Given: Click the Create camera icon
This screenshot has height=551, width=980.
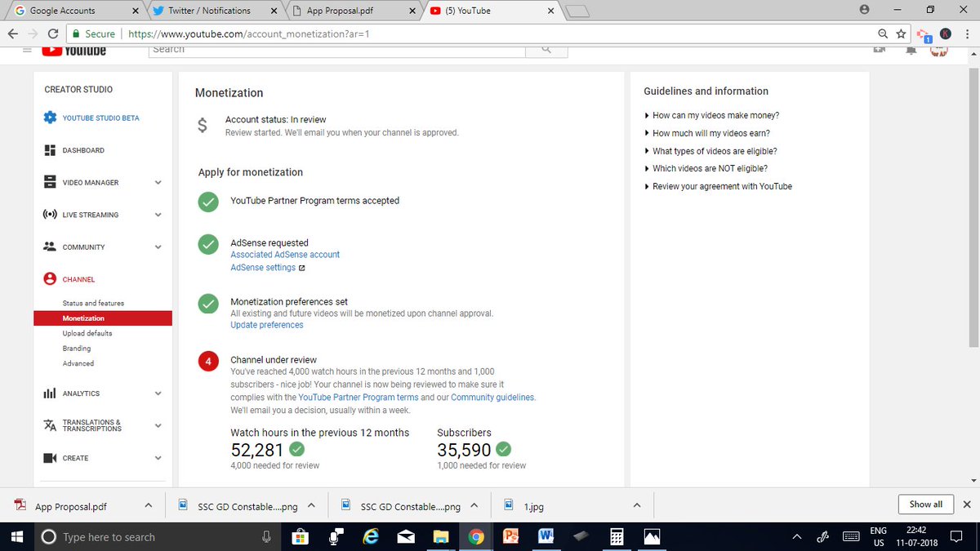Looking at the screenshot, I should 50,458.
